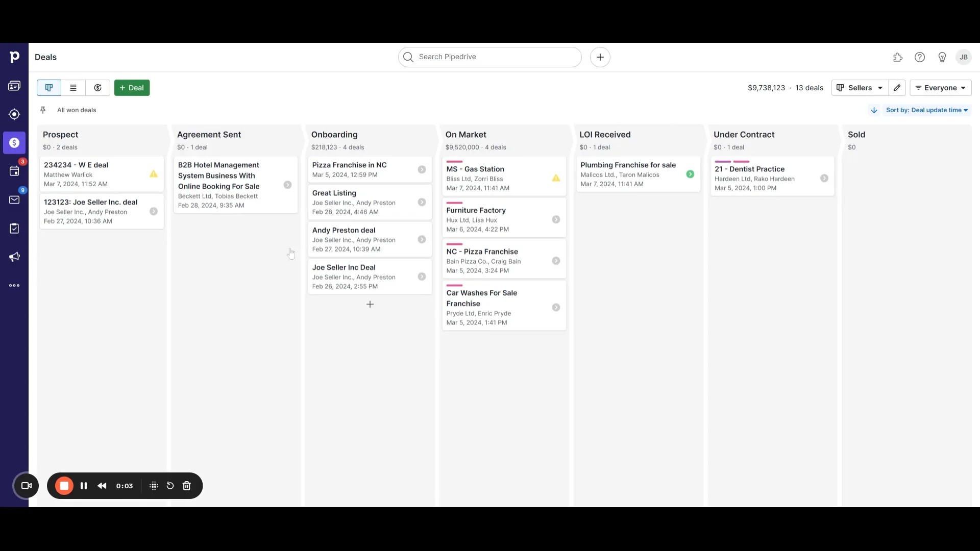Open the Everyone filter dropdown
980x551 pixels.
tap(941, 88)
